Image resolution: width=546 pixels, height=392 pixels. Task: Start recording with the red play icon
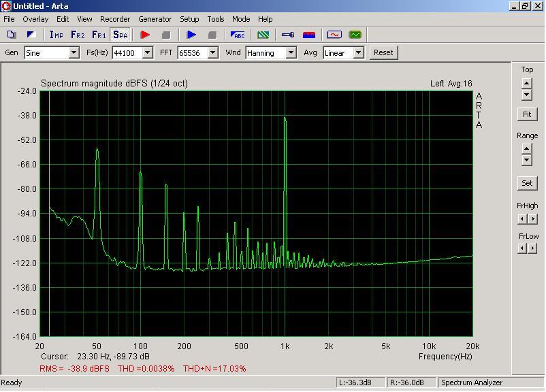pos(145,35)
